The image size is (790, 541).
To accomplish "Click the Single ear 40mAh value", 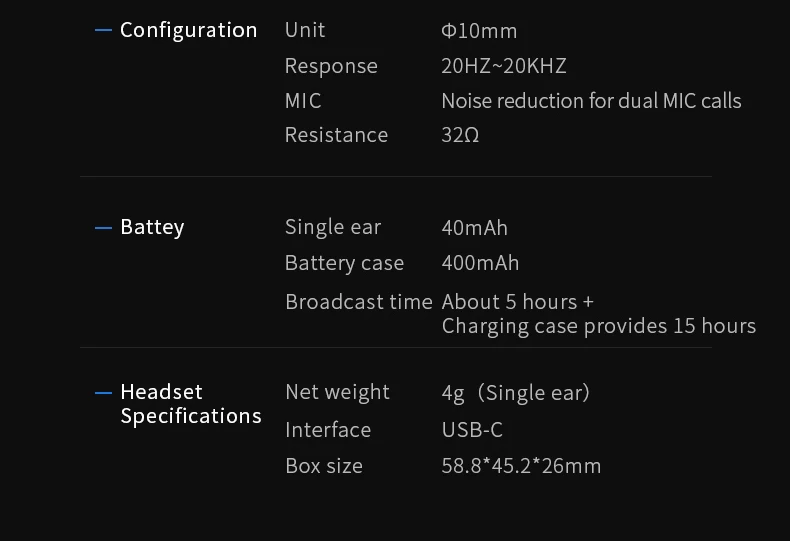I will click(475, 228).
